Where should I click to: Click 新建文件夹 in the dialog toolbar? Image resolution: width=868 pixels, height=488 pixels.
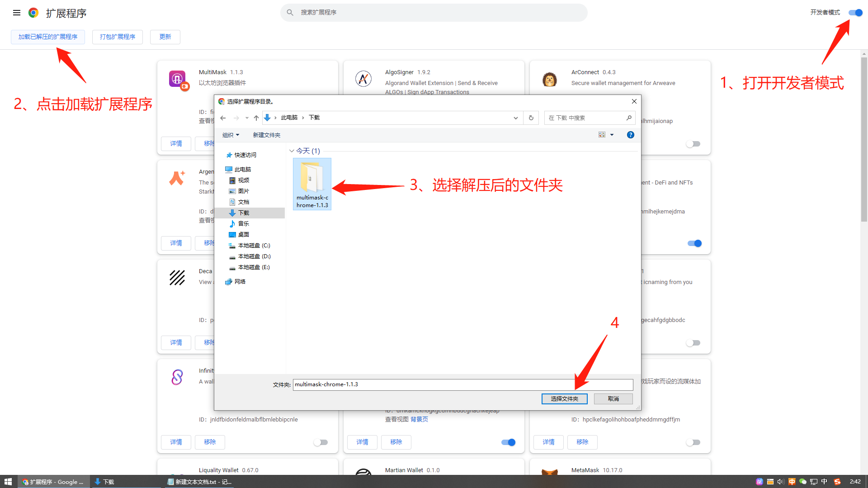pyautogui.click(x=267, y=135)
